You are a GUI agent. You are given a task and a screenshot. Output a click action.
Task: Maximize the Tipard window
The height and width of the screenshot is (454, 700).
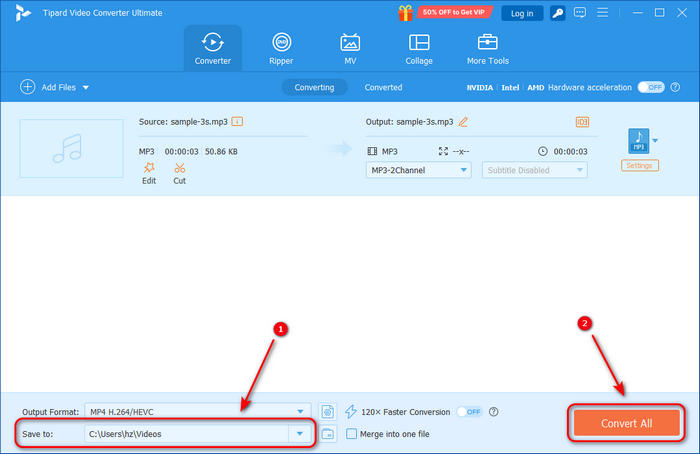coord(659,12)
